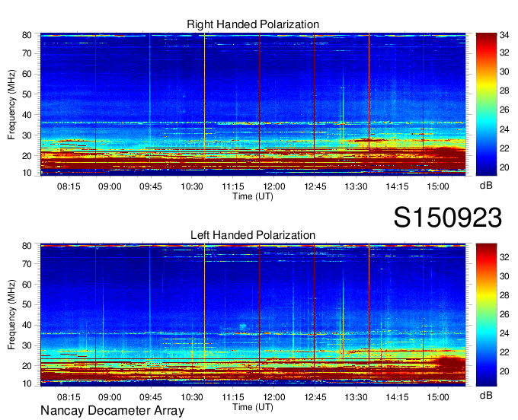Click 40 MHz tick on Right Handed plot
Screen dimensions: 518x420
[x=27, y=115]
